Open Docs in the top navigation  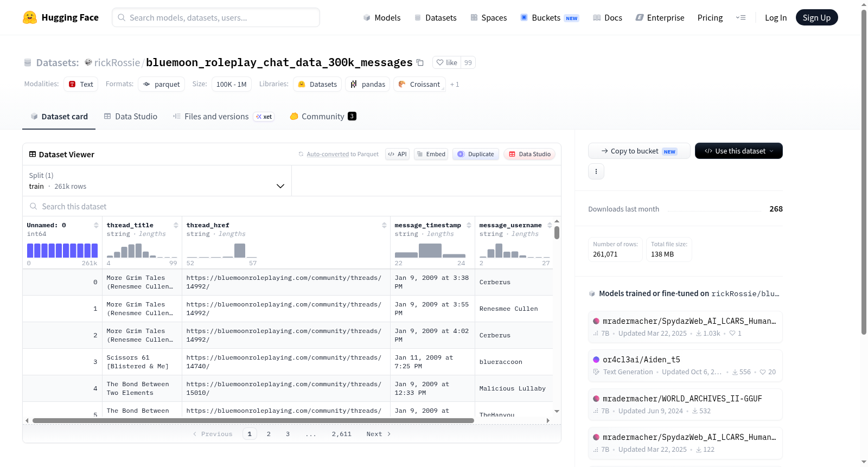click(x=608, y=17)
